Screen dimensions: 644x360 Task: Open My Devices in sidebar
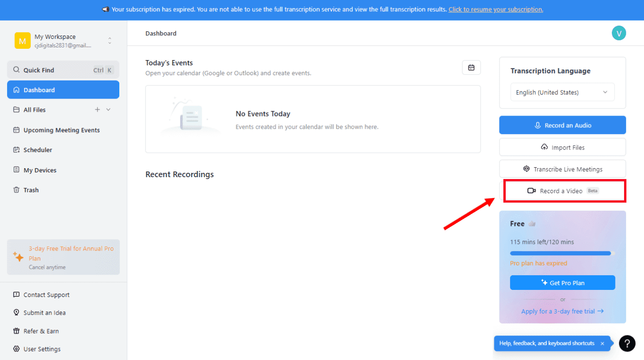[x=40, y=171]
